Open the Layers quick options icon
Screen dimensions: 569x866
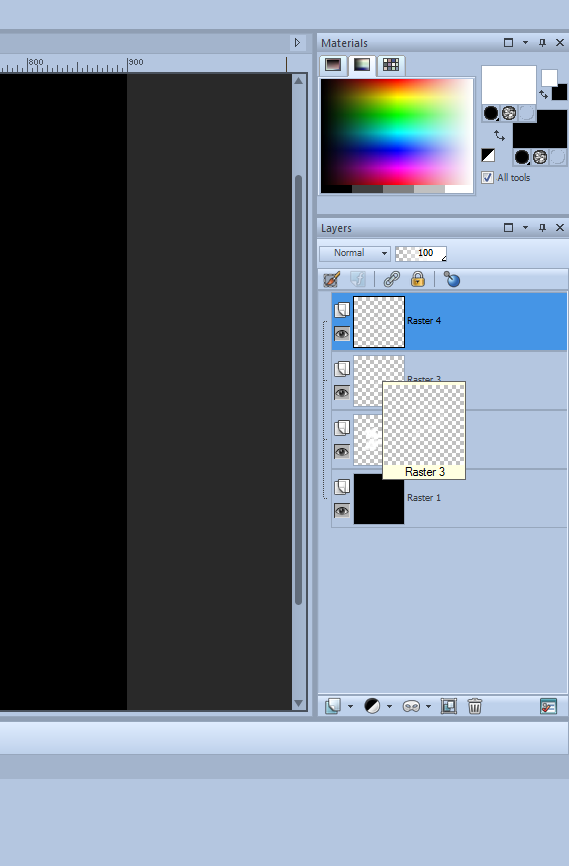click(549, 706)
